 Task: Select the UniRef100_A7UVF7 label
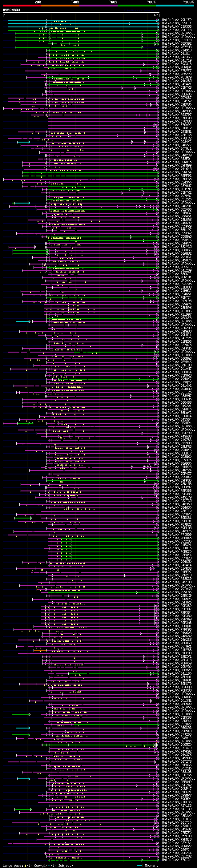pos(177,71)
